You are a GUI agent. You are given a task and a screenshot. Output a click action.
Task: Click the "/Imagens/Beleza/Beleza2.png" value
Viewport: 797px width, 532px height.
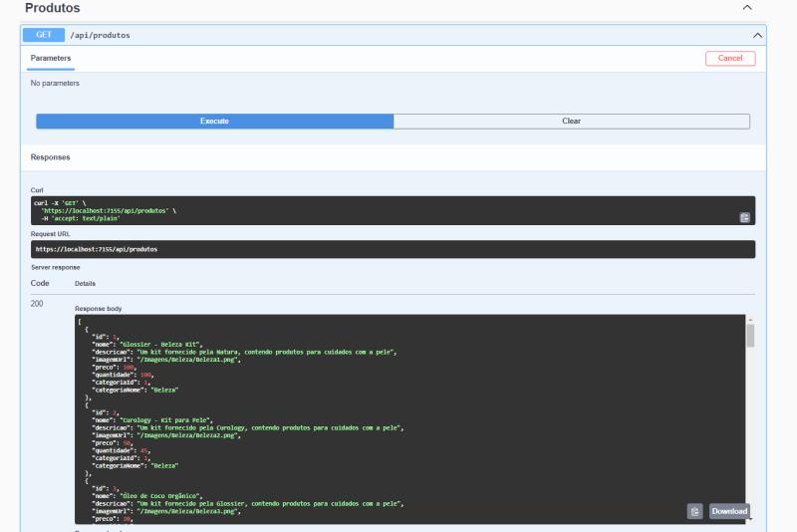point(188,435)
